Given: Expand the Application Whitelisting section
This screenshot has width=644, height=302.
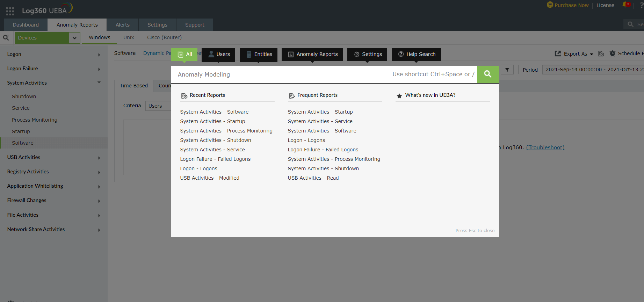Looking at the screenshot, I should pyautogui.click(x=99, y=187).
